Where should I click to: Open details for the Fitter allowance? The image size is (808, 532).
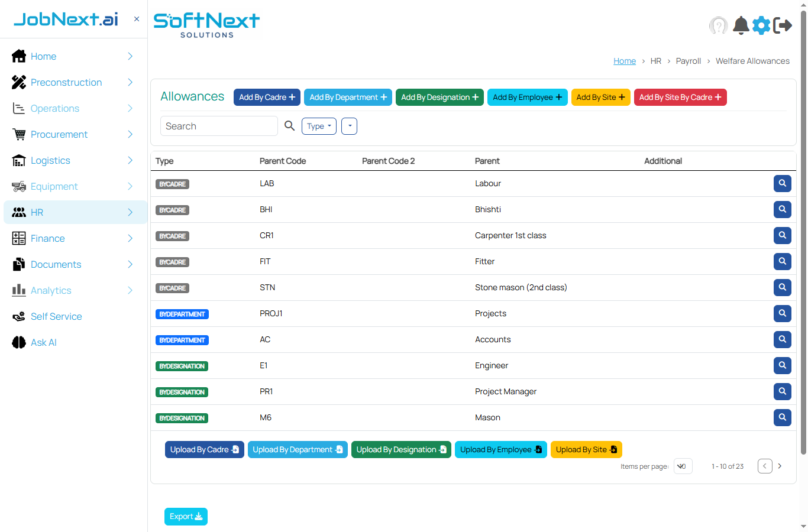pyautogui.click(x=782, y=261)
